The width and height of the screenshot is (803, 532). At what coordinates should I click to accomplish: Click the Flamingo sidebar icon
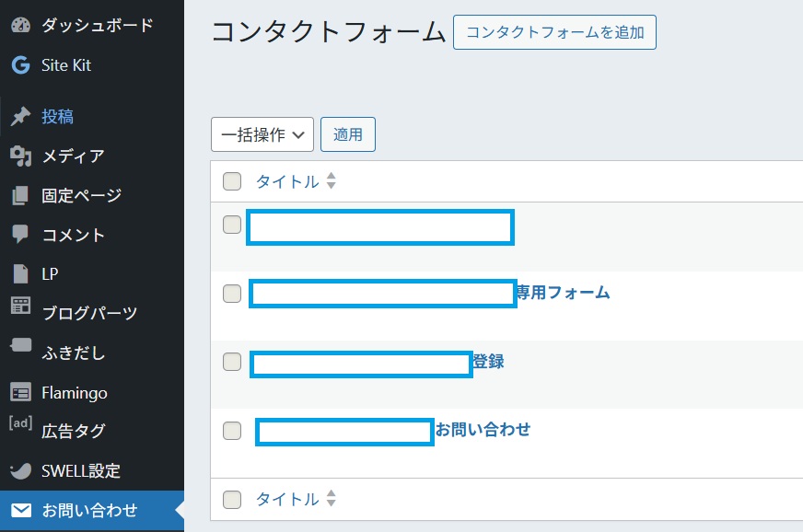tap(20, 393)
